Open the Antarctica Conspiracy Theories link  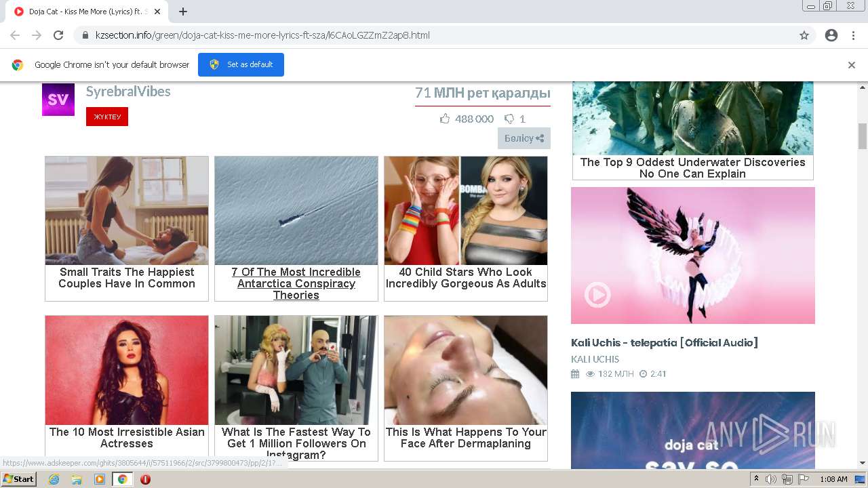(296, 283)
